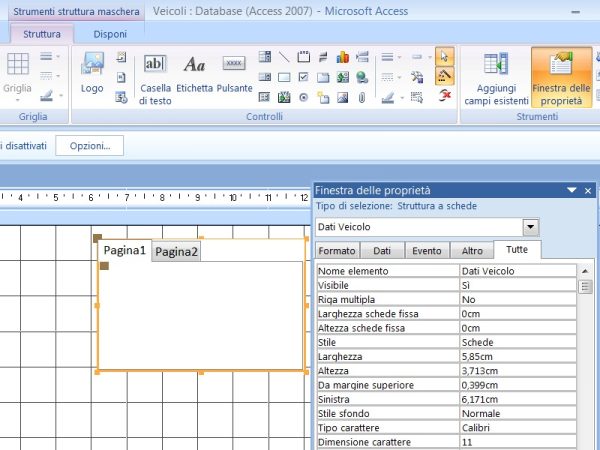
Task: Toggle the select objects pointer tool
Action: pyautogui.click(x=445, y=57)
